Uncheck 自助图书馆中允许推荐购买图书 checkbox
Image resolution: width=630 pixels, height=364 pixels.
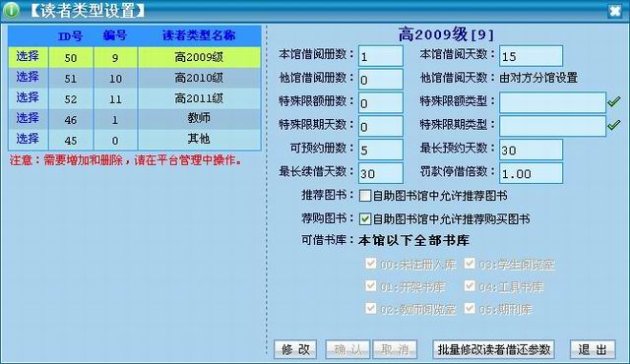(x=365, y=219)
